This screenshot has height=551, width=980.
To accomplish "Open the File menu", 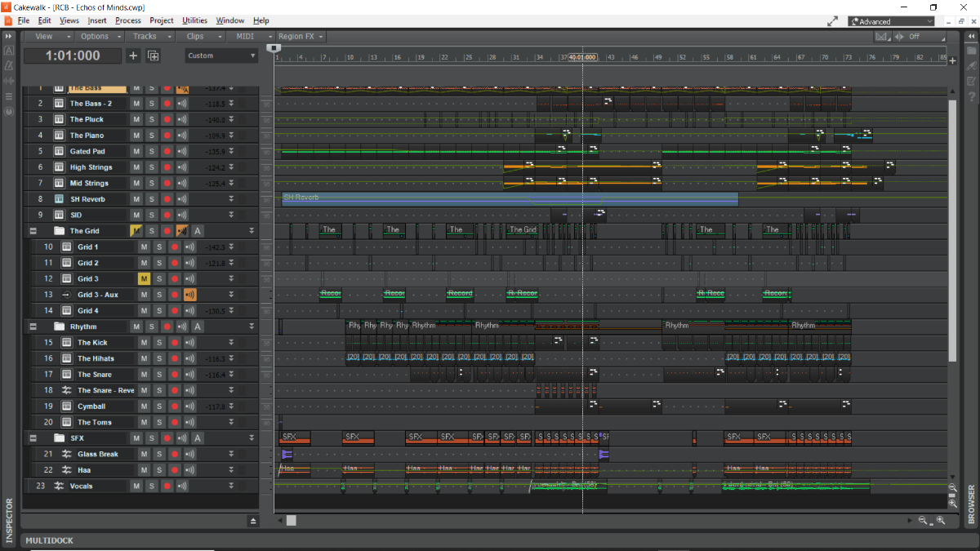I will tap(23, 20).
